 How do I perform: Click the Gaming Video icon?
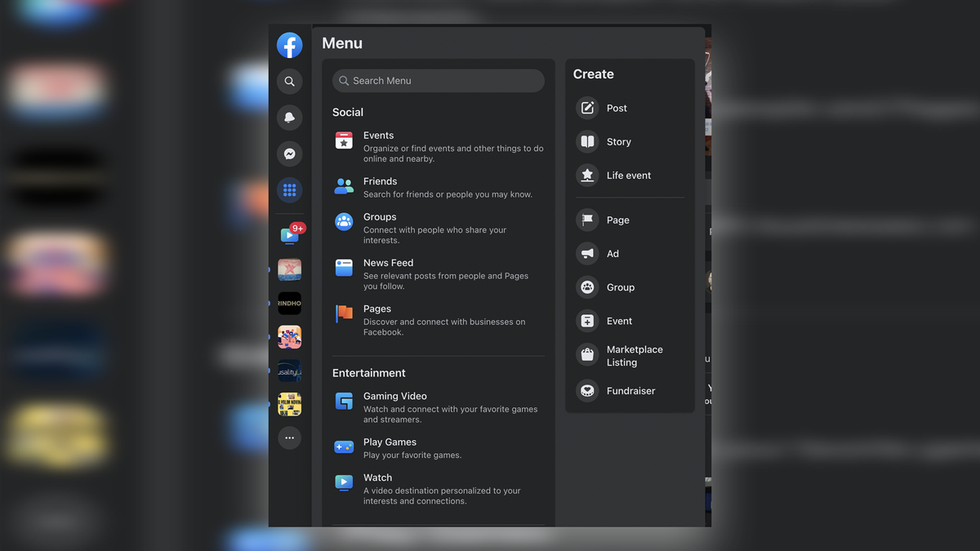[344, 401]
